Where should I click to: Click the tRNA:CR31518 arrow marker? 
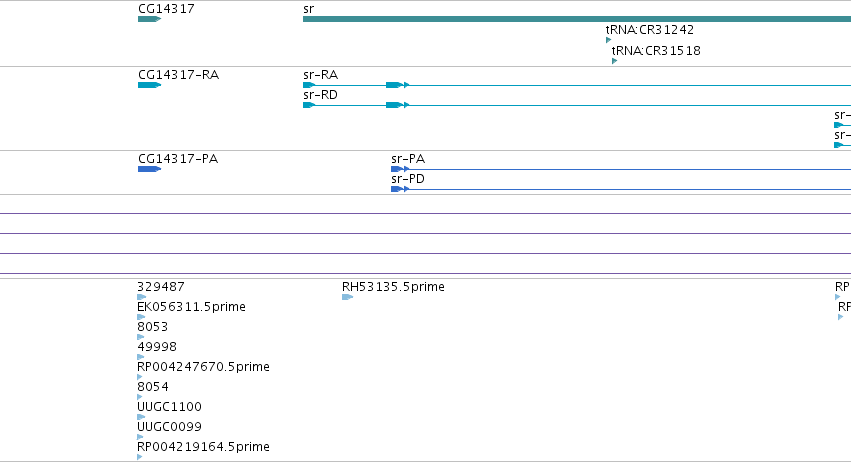[614, 61]
